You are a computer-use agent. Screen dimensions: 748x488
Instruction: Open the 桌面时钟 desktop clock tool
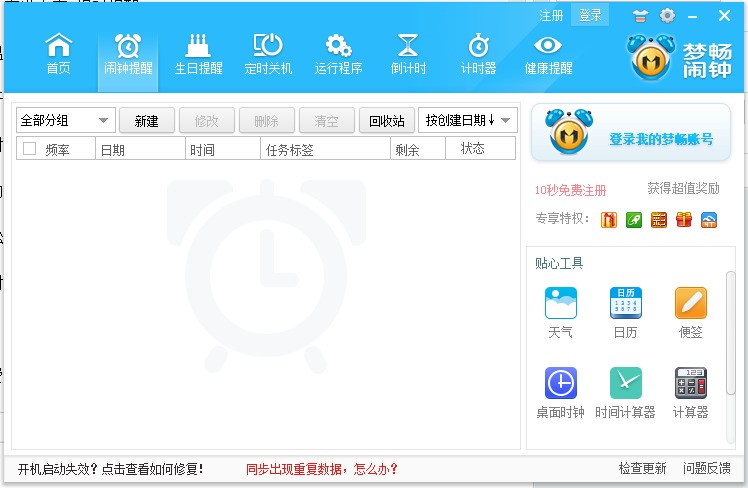tap(561, 393)
